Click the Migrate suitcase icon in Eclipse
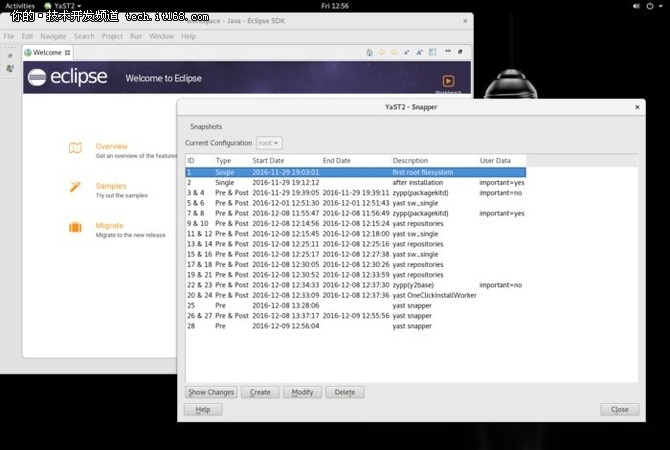The image size is (670, 450). pyautogui.click(x=75, y=227)
